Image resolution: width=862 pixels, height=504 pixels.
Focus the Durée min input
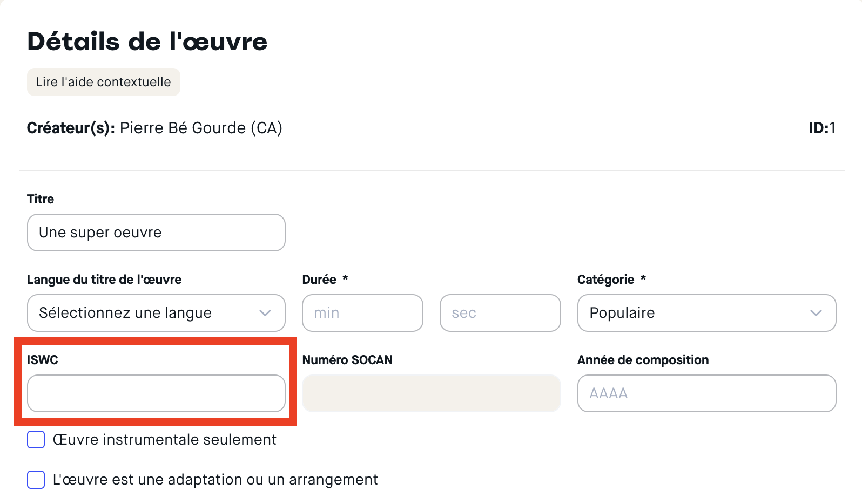tap(362, 313)
